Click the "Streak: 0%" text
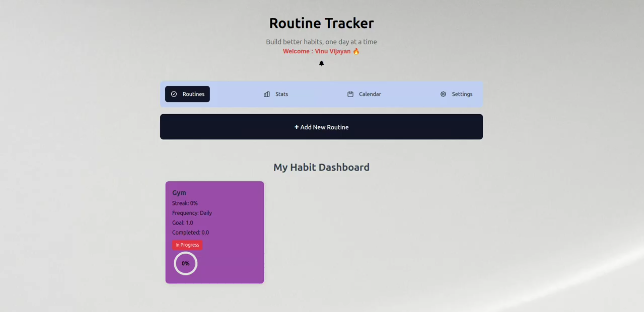Image resolution: width=644 pixels, height=312 pixels. [185, 203]
